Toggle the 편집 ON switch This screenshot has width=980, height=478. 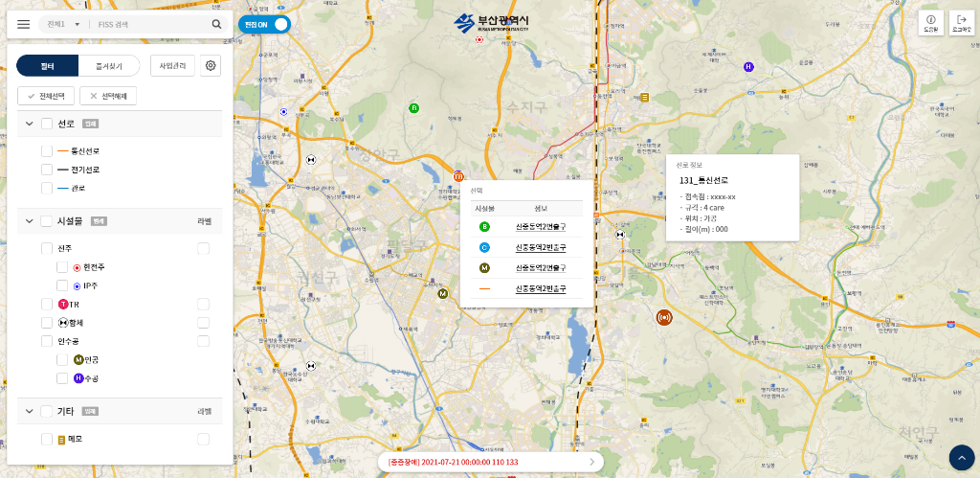click(263, 24)
